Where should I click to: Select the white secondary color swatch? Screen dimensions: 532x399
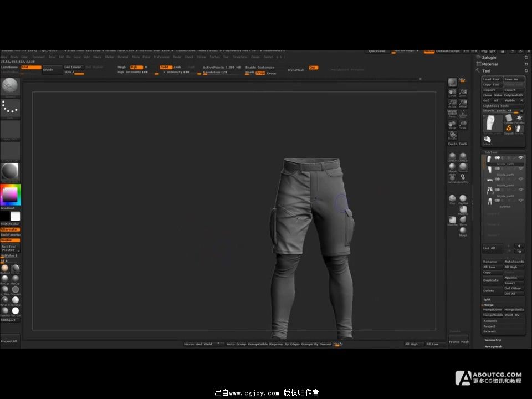(x=16, y=216)
